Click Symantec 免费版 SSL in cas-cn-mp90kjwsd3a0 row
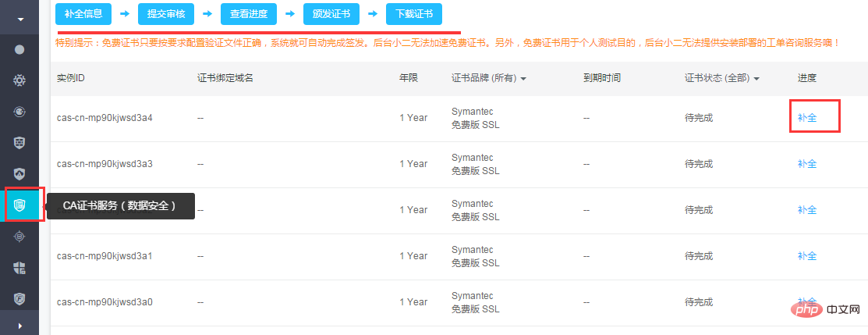The image size is (868, 335). pyautogui.click(x=476, y=302)
